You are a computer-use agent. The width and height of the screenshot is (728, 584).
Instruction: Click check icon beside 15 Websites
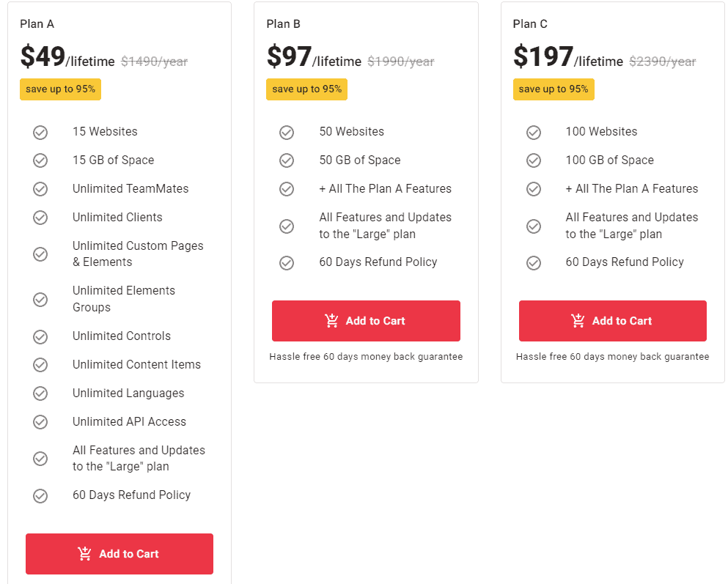coord(40,133)
